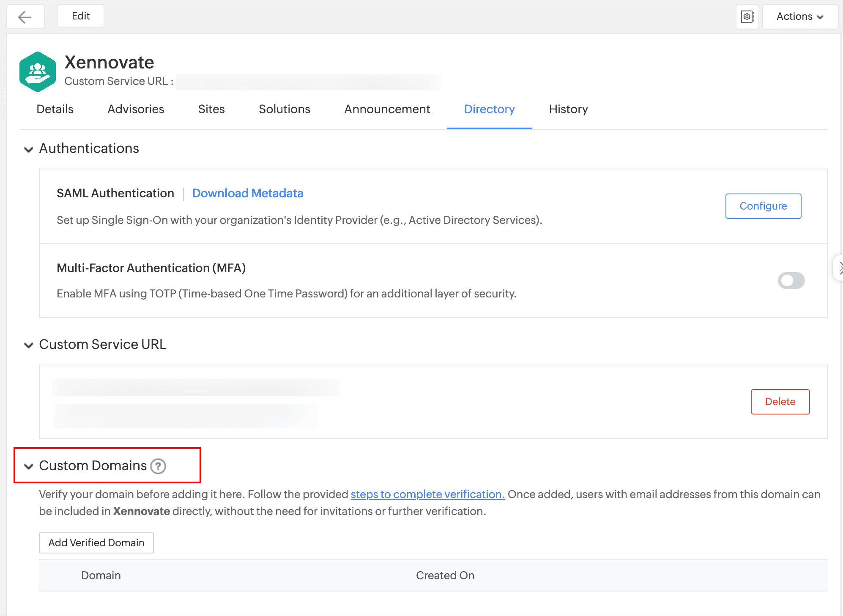Image resolution: width=843 pixels, height=616 pixels.
Task: Open the Advisories tab
Action: (136, 109)
